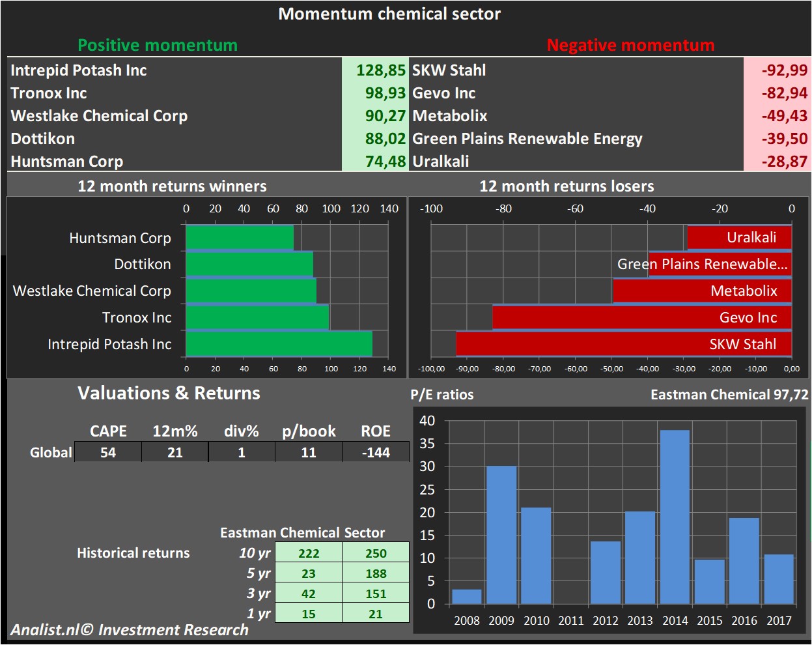Select the Global ROE cell showing -144
The image size is (812, 645).
coord(376,452)
